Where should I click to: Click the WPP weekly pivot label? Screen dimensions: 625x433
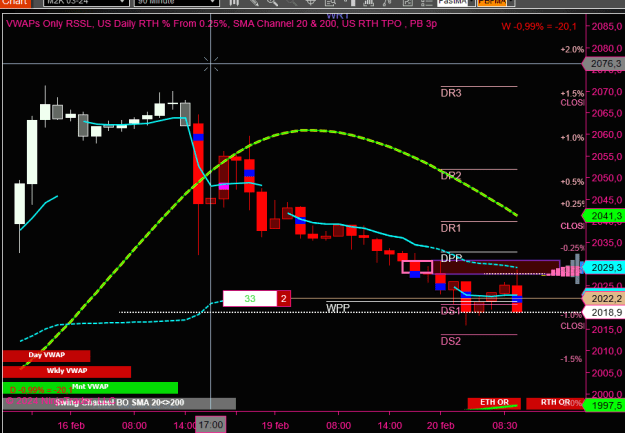338,308
